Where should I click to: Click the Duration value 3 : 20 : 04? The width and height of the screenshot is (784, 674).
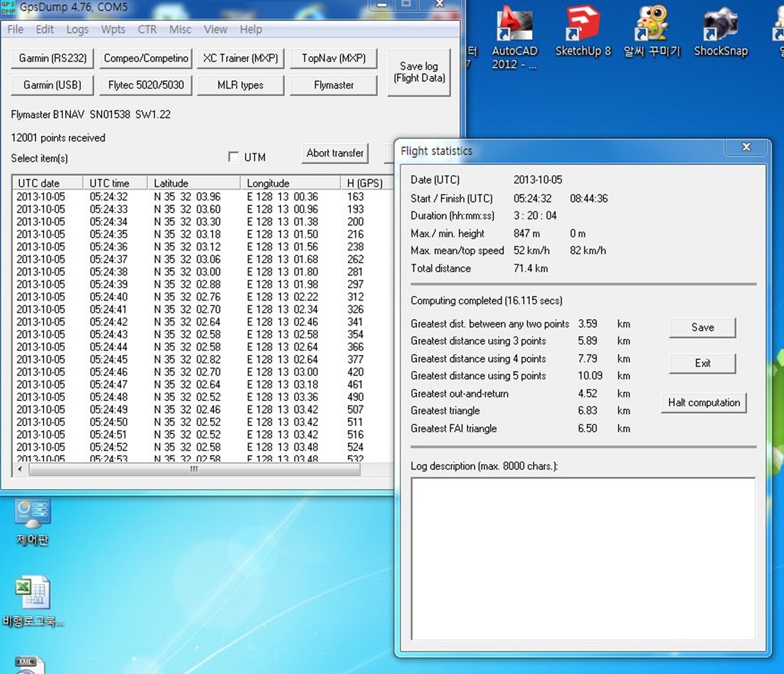pos(535,215)
